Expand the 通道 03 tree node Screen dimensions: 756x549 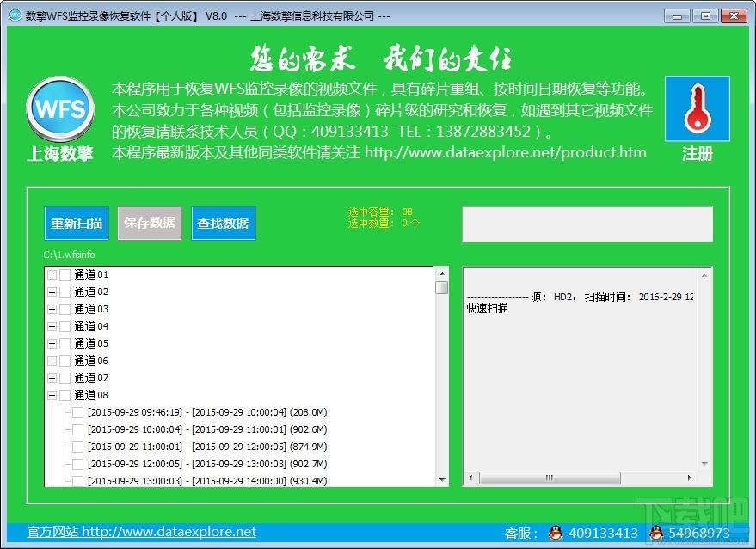click(52, 309)
